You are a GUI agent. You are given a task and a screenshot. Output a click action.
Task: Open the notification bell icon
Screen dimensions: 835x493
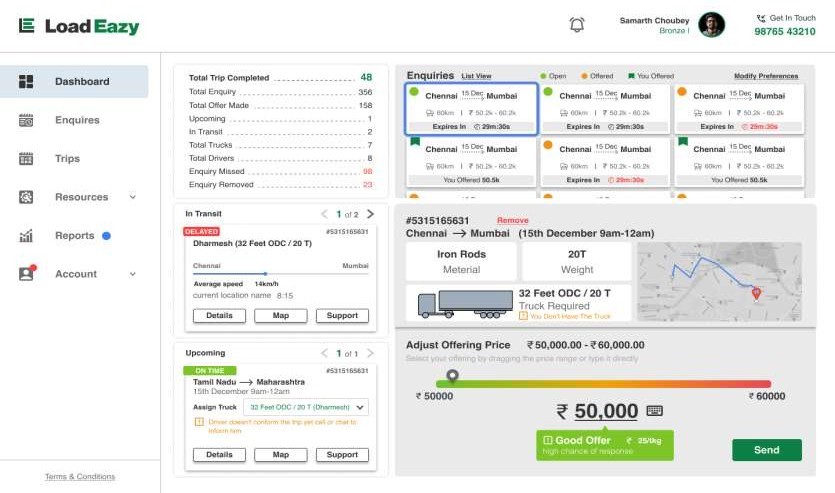pos(577,24)
